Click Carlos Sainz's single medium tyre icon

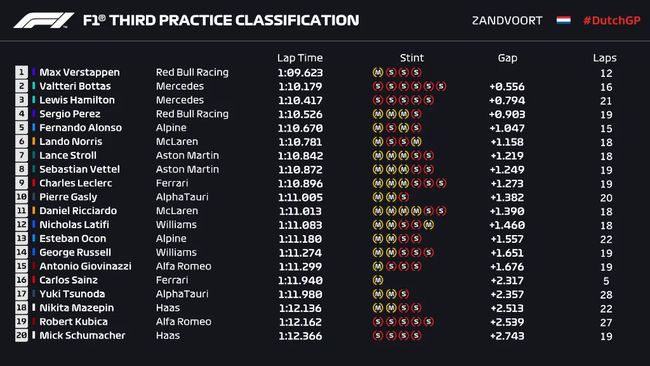pyautogui.click(x=378, y=280)
